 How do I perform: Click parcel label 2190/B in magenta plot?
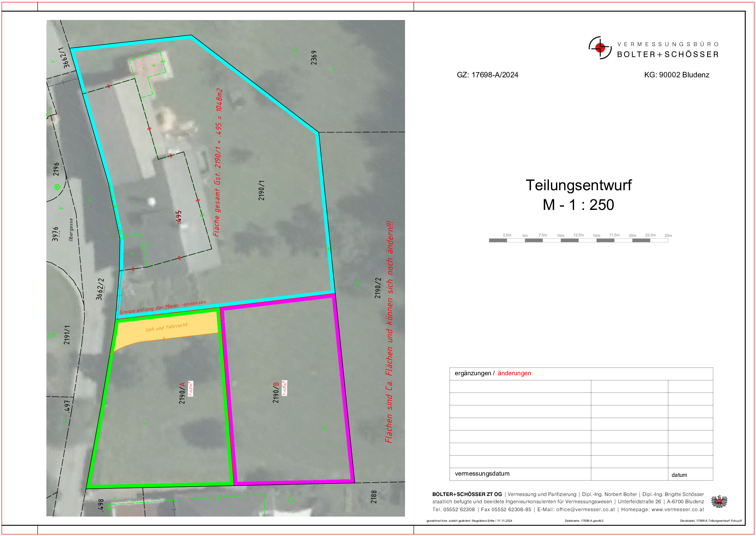(276, 393)
